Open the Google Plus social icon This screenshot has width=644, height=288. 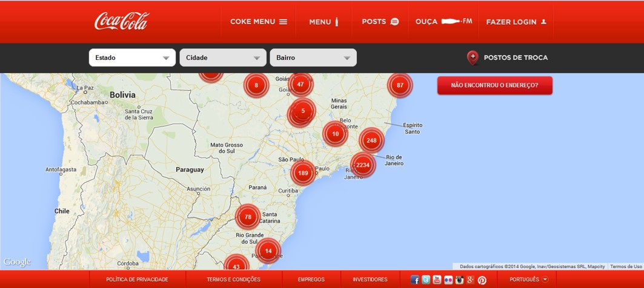[471, 280]
